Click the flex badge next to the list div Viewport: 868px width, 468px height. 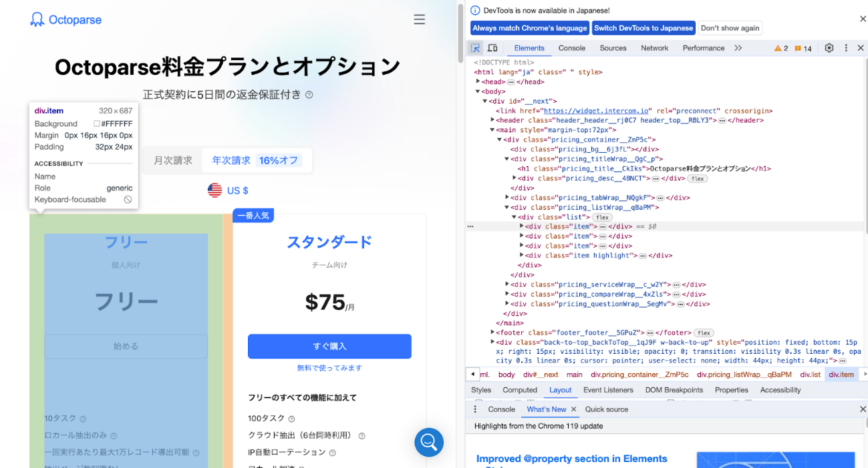point(603,217)
